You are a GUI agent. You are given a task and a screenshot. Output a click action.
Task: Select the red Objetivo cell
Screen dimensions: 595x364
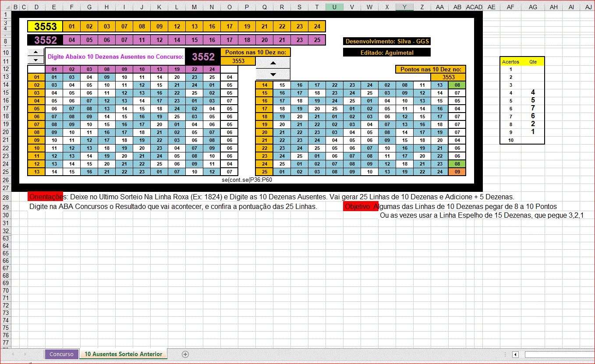(360, 207)
